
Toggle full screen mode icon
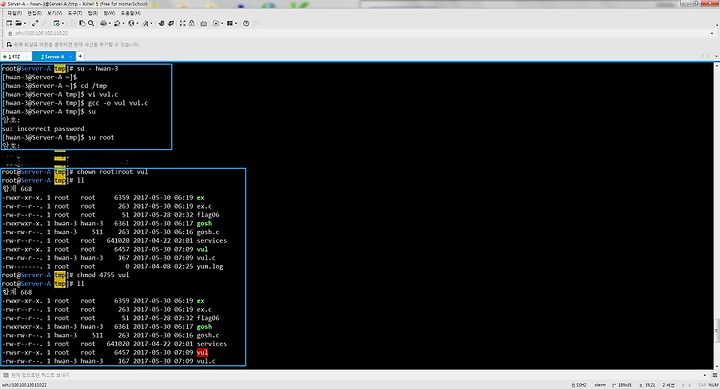[x=183, y=23]
